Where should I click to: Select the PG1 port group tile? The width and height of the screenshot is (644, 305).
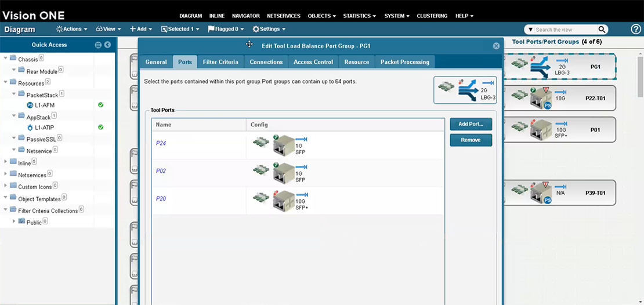(559, 67)
